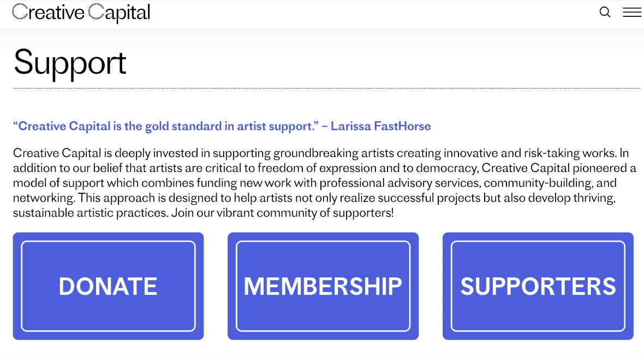This screenshot has height=356, width=644.
Task: Go to the SUPPORTERS button
Action: (x=538, y=286)
